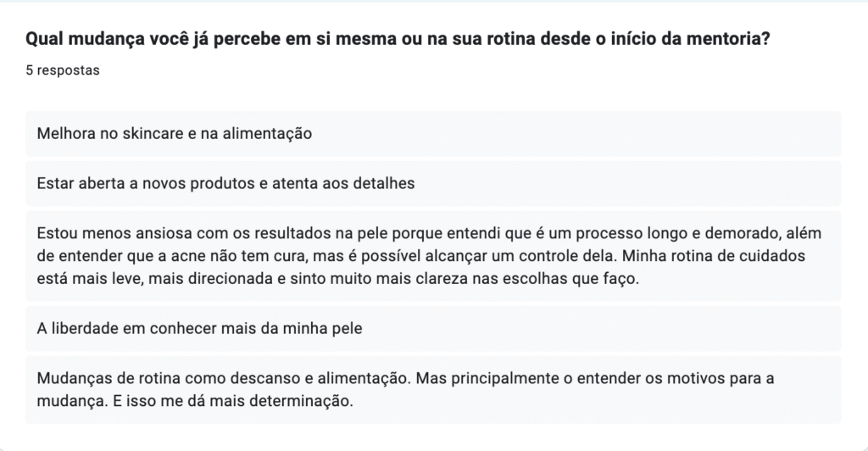
Task: Select the "Estar aberta a novos produtos" response
Action: click(x=226, y=183)
